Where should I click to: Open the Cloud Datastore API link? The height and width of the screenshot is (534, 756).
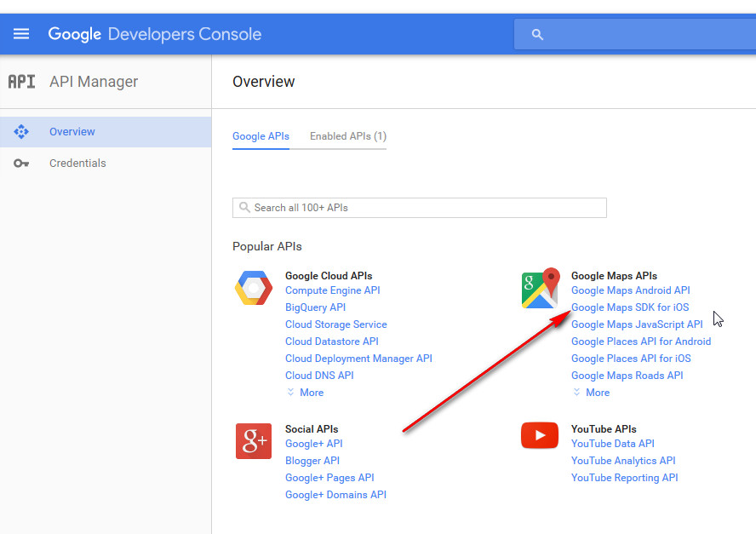[x=332, y=341]
